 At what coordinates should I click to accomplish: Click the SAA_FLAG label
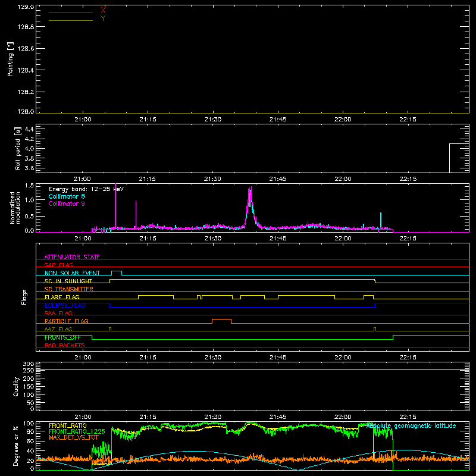(58, 313)
